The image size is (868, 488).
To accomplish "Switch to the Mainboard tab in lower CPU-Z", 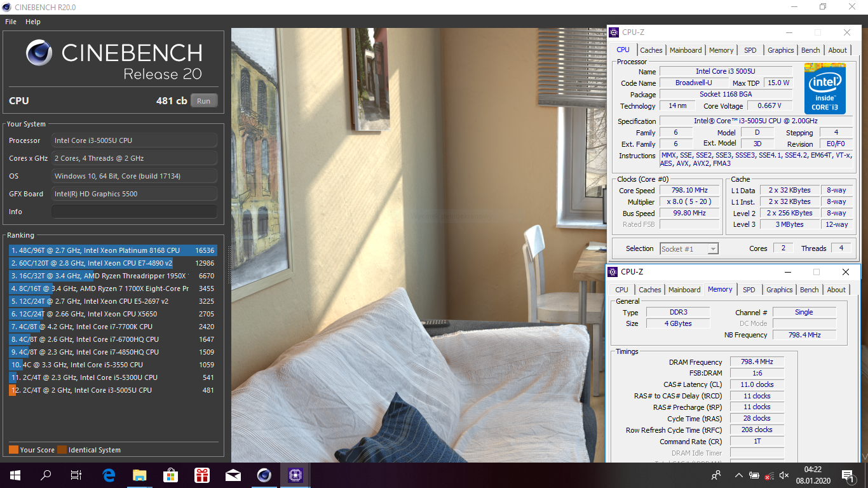I will [x=684, y=290].
